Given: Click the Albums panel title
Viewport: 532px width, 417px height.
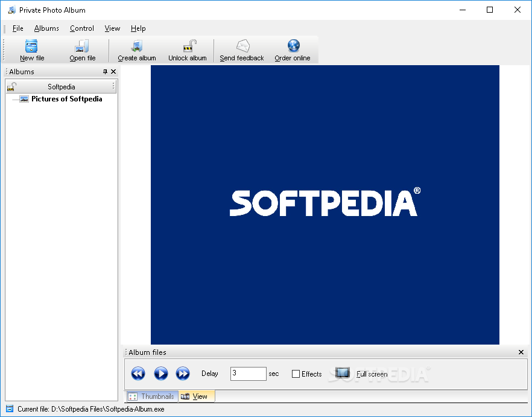Looking at the screenshot, I should click(x=22, y=72).
